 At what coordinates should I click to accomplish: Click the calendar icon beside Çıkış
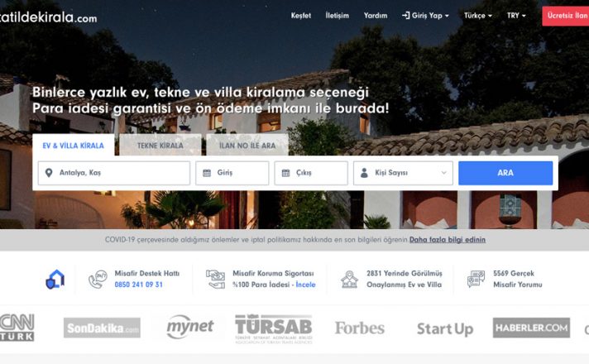pyautogui.click(x=285, y=173)
